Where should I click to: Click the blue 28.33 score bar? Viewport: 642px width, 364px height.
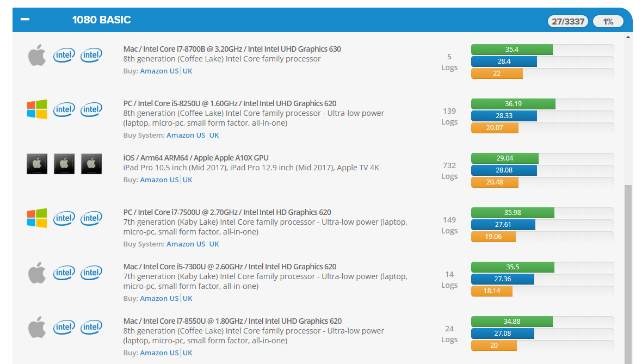point(504,116)
